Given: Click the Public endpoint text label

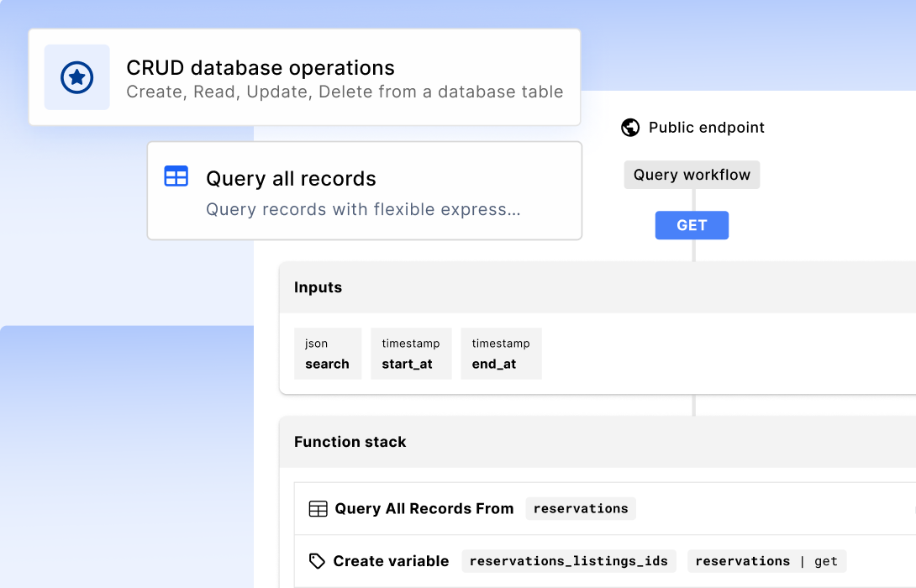Looking at the screenshot, I should coord(707,127).
